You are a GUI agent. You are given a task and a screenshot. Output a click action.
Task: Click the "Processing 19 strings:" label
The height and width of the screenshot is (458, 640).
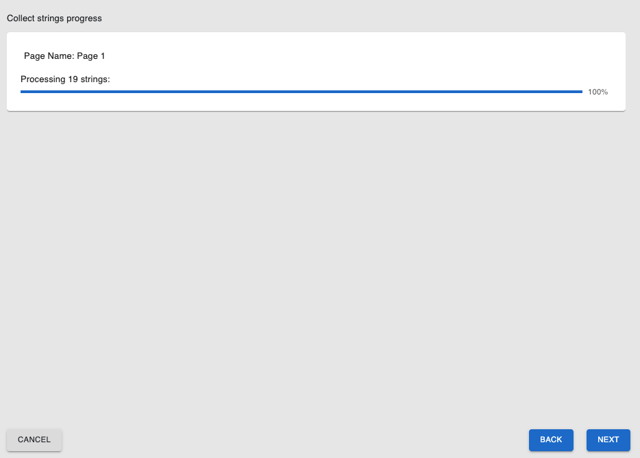pos(65,79)
